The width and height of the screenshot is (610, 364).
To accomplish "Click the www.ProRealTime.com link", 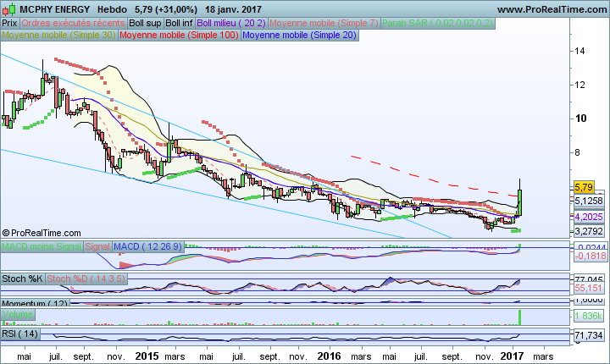I will click(552, 9).
